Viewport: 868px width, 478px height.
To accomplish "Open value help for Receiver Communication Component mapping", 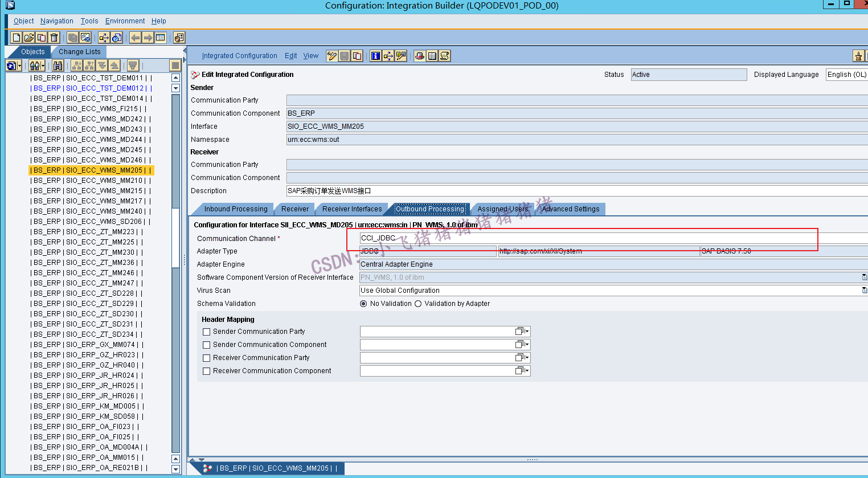I will pyautogui.click(x=522, y=371).
